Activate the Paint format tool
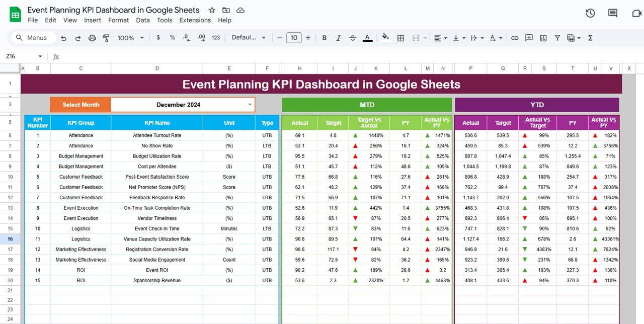This screenshot has width=644, height=324. (106, 38)
